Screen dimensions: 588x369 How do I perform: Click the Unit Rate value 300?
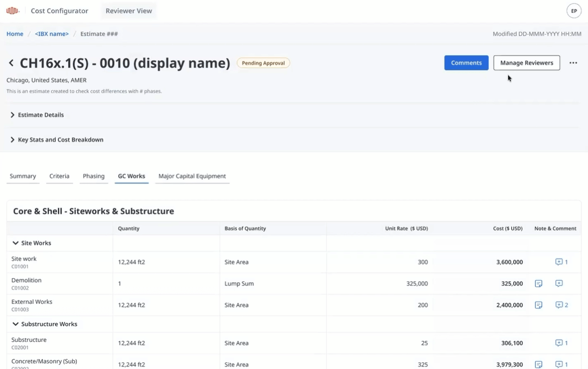tap(423, 262)
